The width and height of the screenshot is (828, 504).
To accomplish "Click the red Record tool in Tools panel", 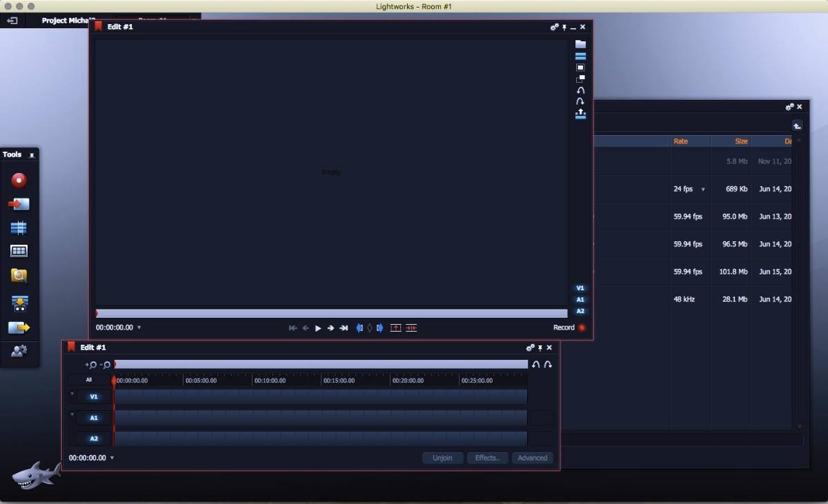I will (19, 180).
